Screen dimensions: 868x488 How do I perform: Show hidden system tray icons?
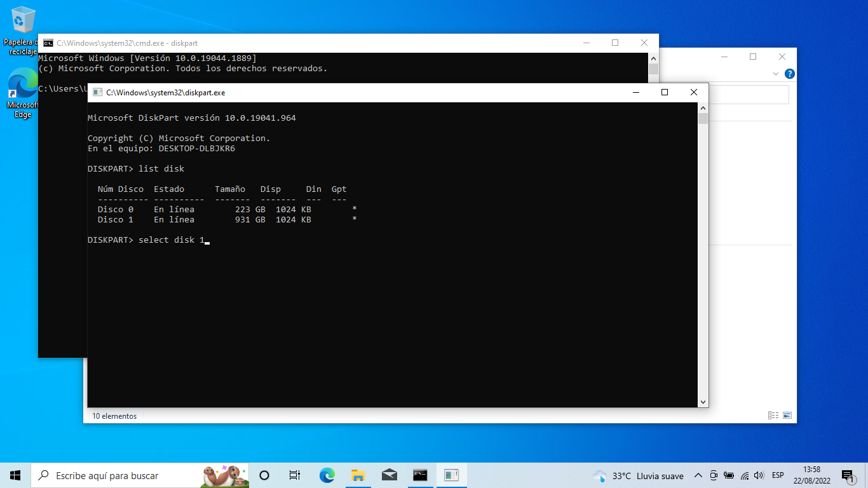698,475
